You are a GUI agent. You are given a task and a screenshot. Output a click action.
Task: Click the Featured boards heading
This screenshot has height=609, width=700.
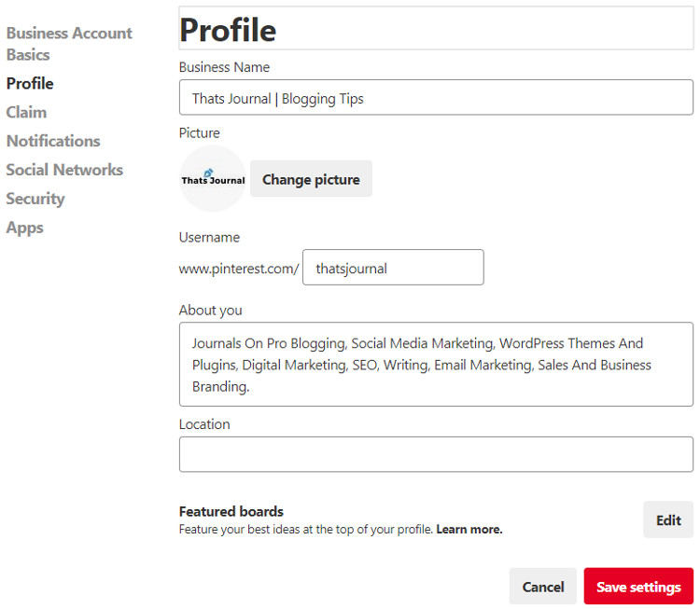coord(231,511)
